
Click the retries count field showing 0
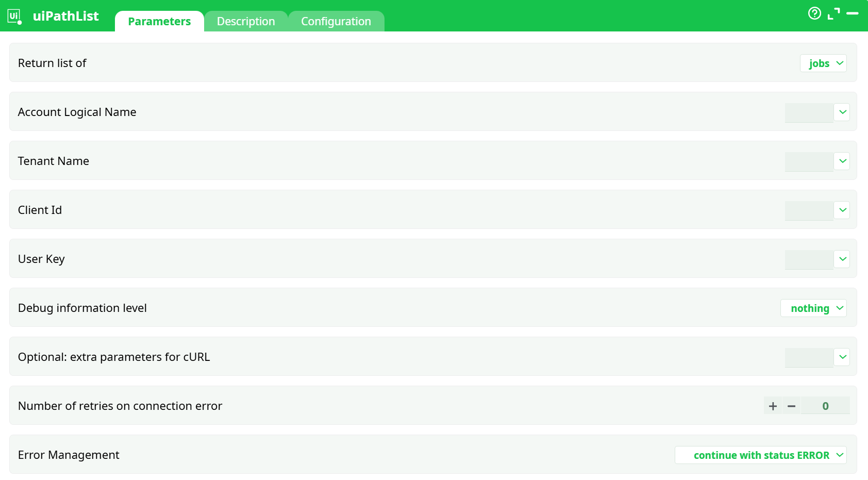coord(826,406)
